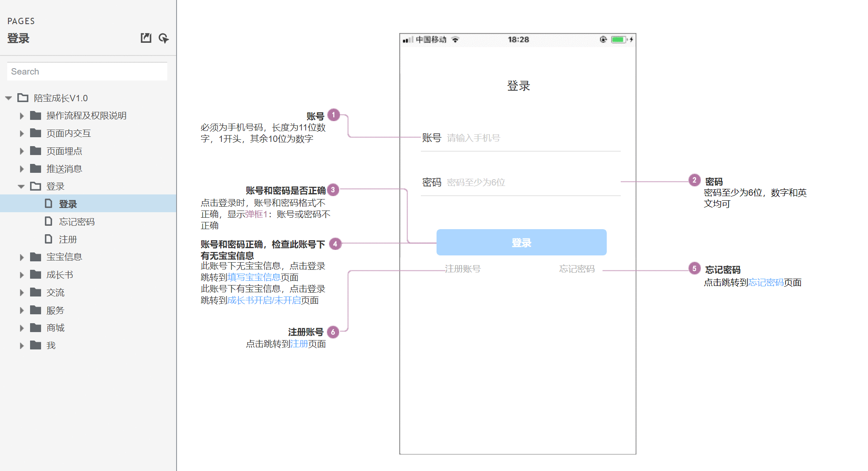Image resolution: width=868 pixels, height=471 pixels.
Task: Click the export/share icon in sidebar
Action: (146, 38)
